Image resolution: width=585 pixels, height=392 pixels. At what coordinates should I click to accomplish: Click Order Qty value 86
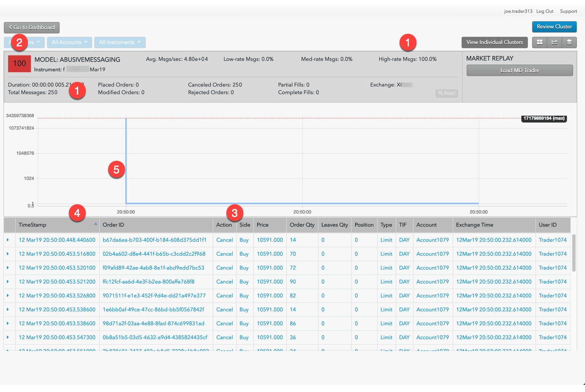[293, 323]
